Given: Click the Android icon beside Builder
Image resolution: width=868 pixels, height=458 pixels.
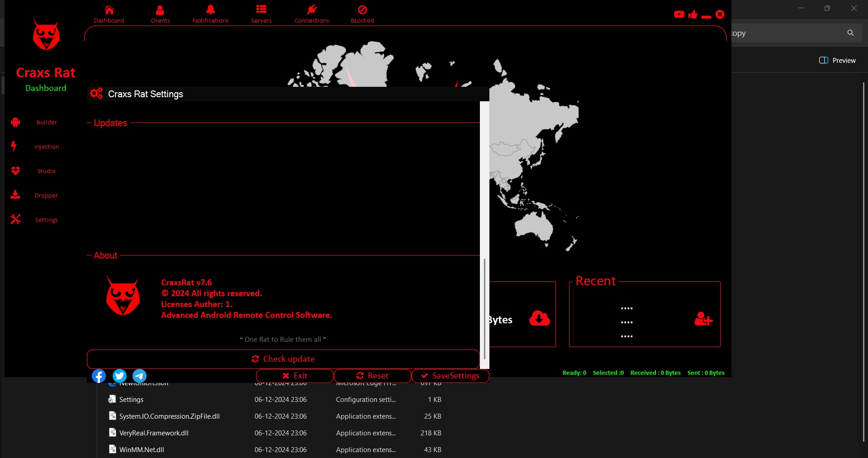Looking at the screenshot, I should click(15, 122).
